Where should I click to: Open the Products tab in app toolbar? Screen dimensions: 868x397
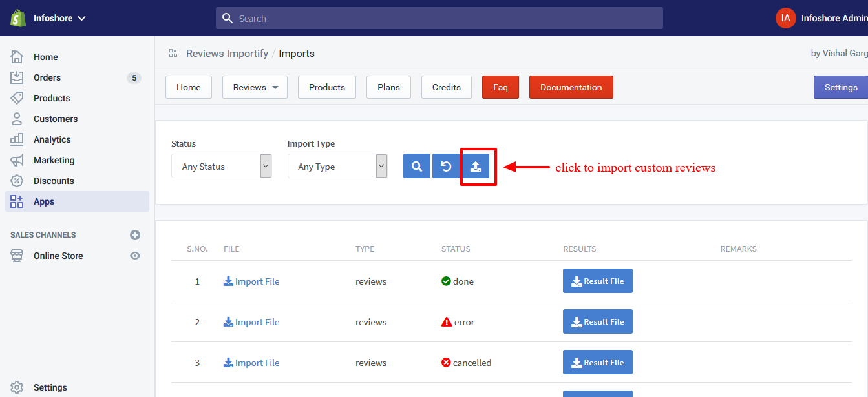(x=327, y=87)
